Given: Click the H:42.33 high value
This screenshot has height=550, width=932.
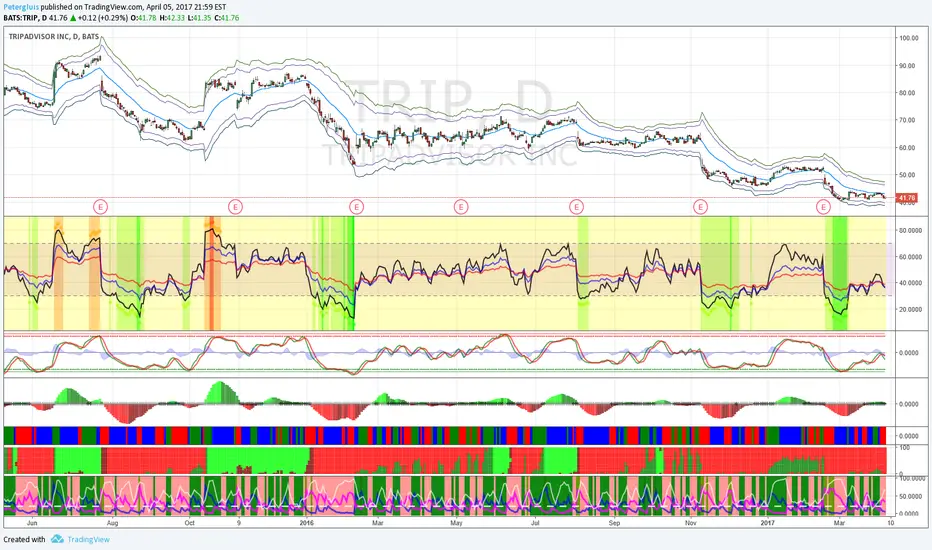Looking at the screenshot, I should point(172,18).
